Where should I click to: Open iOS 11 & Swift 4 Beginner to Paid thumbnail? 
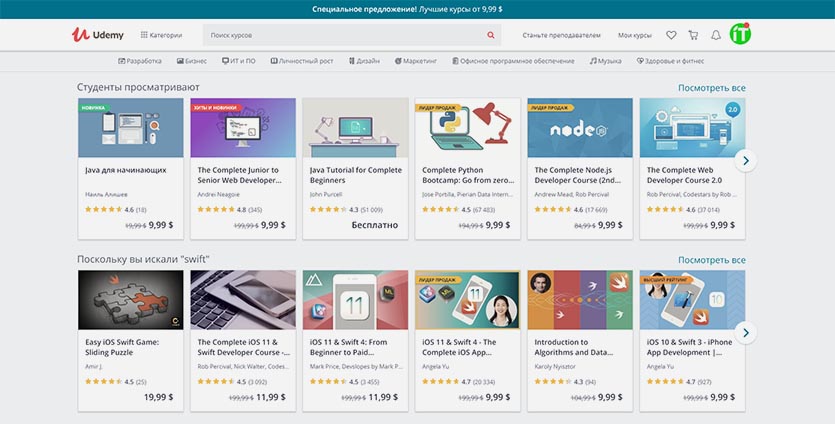(355, 300)
